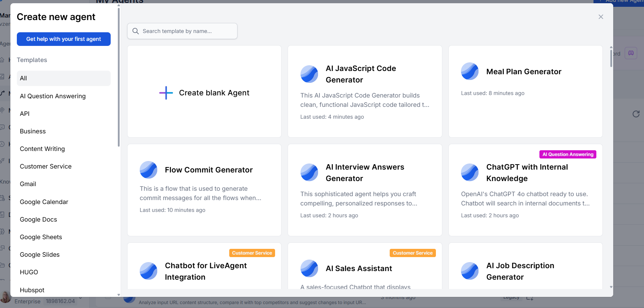Viewport: 644px width, 308px height.
Task: Click the Customer Service tag on the AI Sales card
Action: 413,253
